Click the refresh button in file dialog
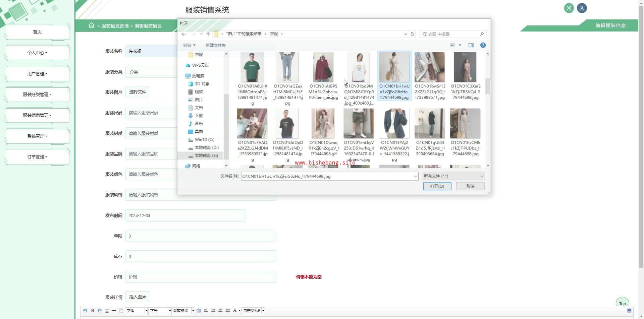Viewport: 644px width, 319px height. (x=412, y=34)
